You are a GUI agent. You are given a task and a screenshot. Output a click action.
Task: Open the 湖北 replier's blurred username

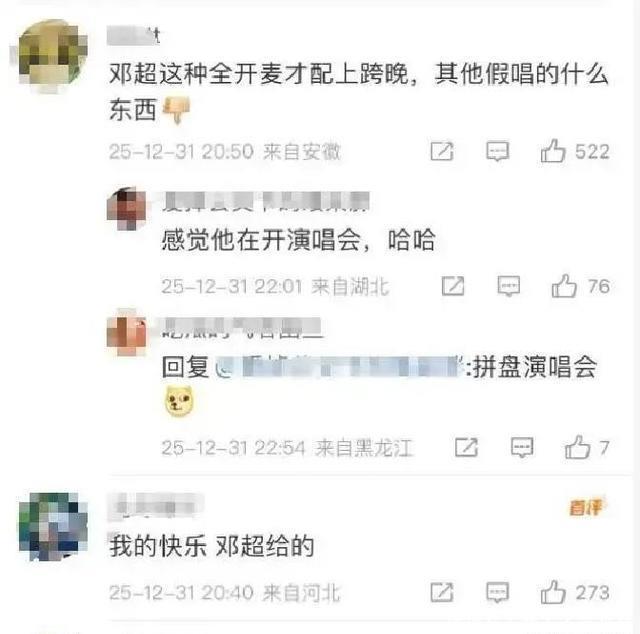click(265, 202)
